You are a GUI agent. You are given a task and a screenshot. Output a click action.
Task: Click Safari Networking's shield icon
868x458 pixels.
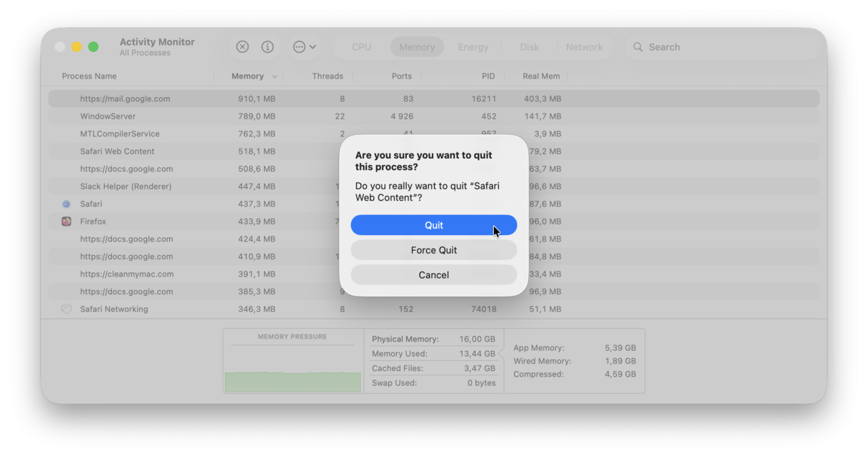click(x=66, y=309)
